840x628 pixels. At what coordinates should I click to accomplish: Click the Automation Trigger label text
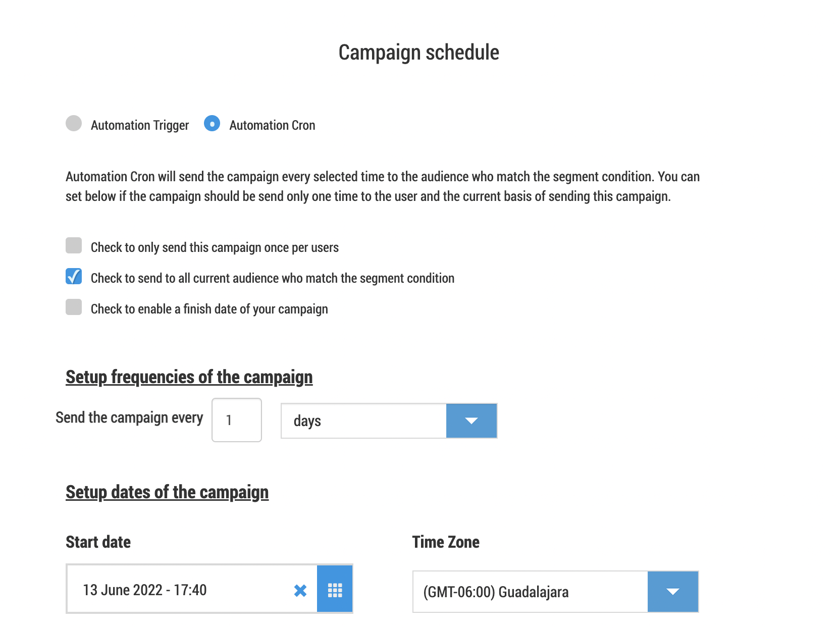click(x=140, y=125)
